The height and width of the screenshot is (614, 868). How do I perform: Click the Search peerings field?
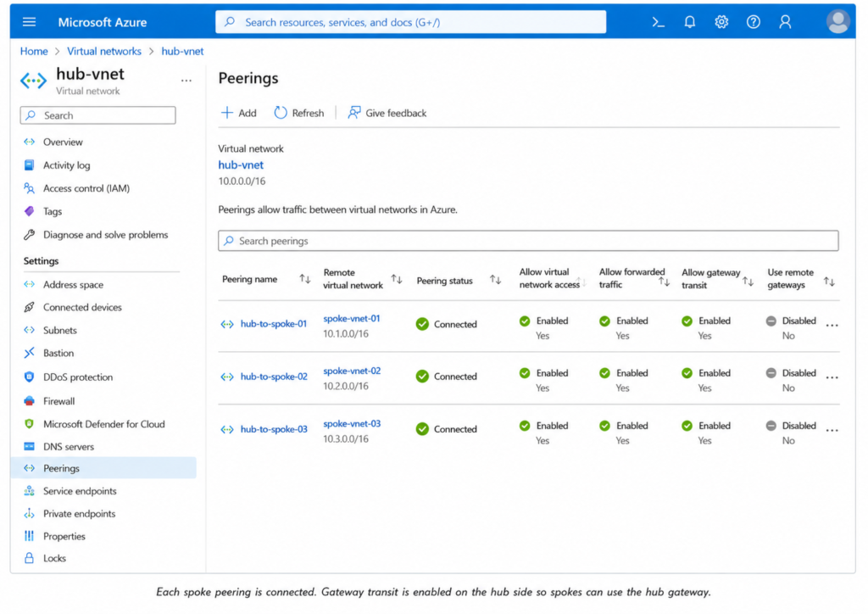[528, 241]
